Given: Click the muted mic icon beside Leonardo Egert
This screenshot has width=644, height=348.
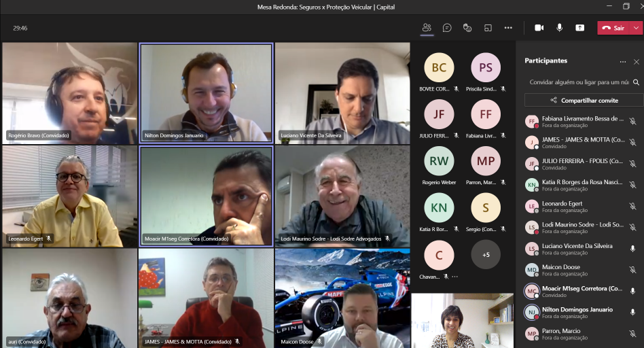Looking at the screenshot, I should [x=632, y=207].
